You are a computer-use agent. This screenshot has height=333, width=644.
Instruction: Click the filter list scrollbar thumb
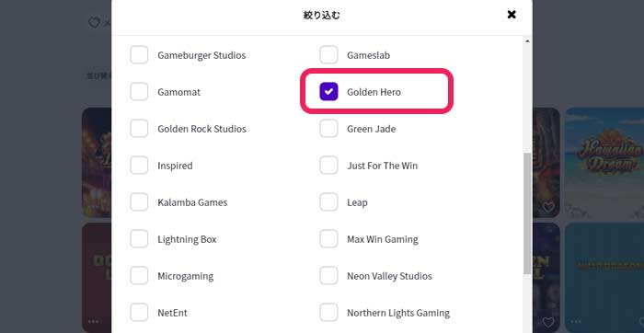point(527,213)
